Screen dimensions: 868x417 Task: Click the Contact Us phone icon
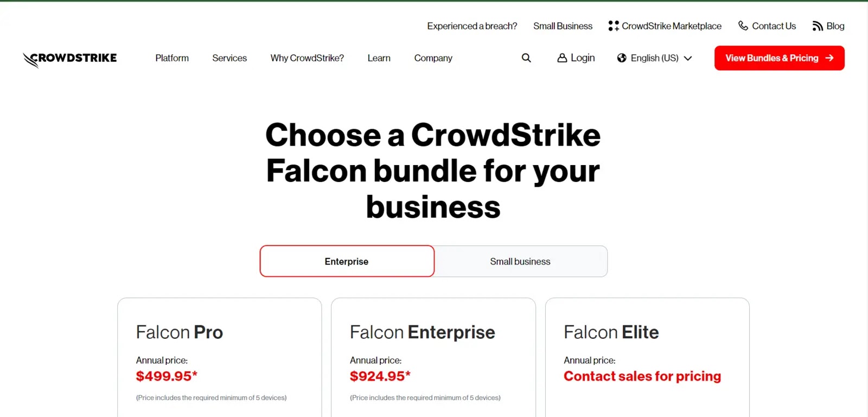click(x=743, y=26)
